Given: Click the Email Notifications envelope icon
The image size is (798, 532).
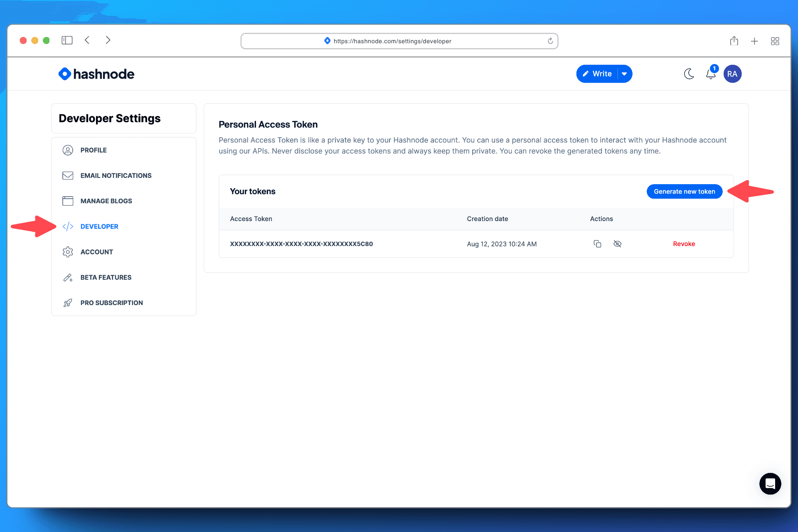Looking at the screenshot, I should (x=68, y=175).
